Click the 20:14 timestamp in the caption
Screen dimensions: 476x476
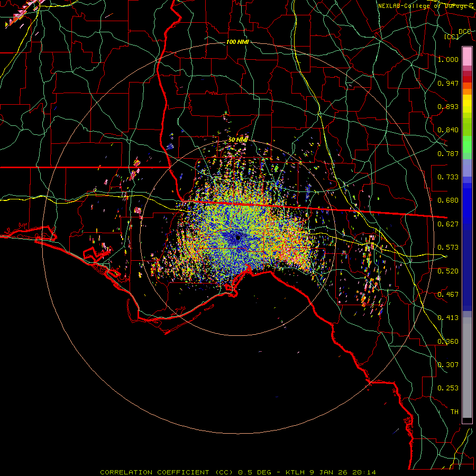(x=364, y=472)
